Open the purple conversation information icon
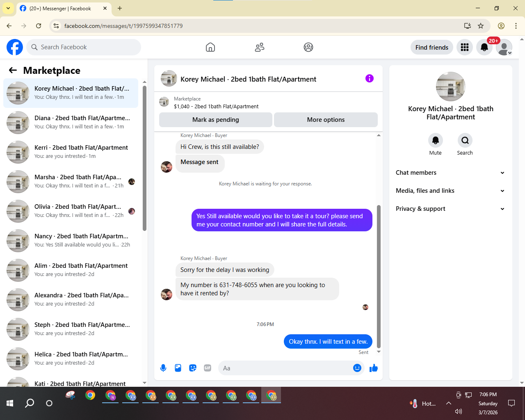Viewport: 525px width, 420px height. coord(370,78)
